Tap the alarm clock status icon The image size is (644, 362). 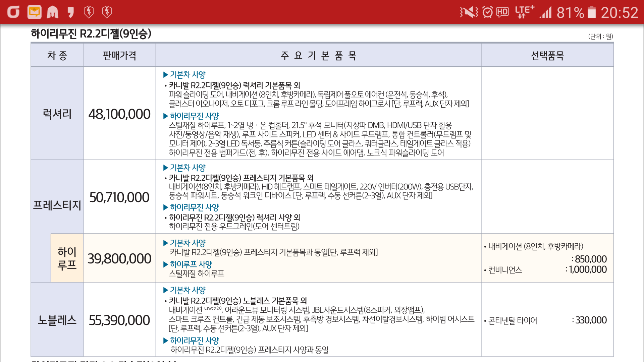pyautogui.click(x=487, y=12)
